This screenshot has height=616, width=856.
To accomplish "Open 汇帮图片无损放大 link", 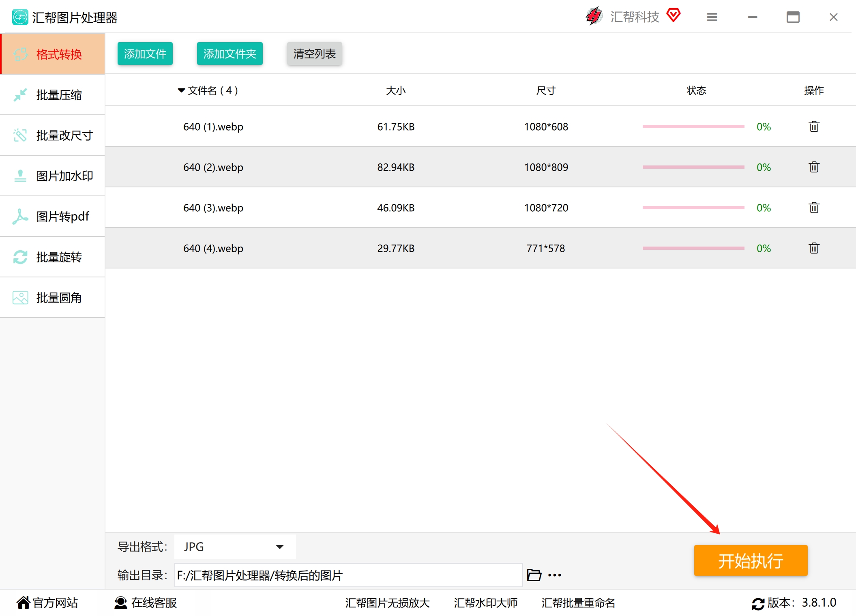I will (387, 603).
